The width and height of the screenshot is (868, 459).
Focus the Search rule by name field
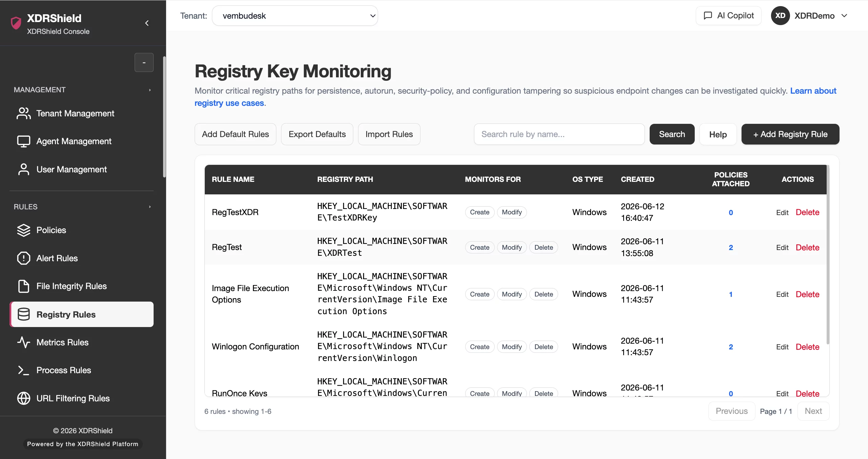pyautogui.click(x=559, y=134)
